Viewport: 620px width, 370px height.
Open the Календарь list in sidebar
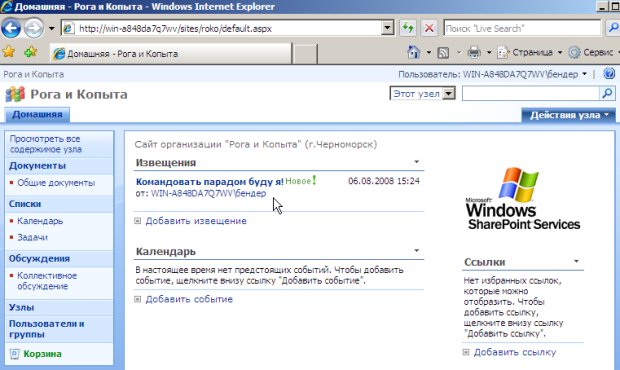[x=40, y=221]
